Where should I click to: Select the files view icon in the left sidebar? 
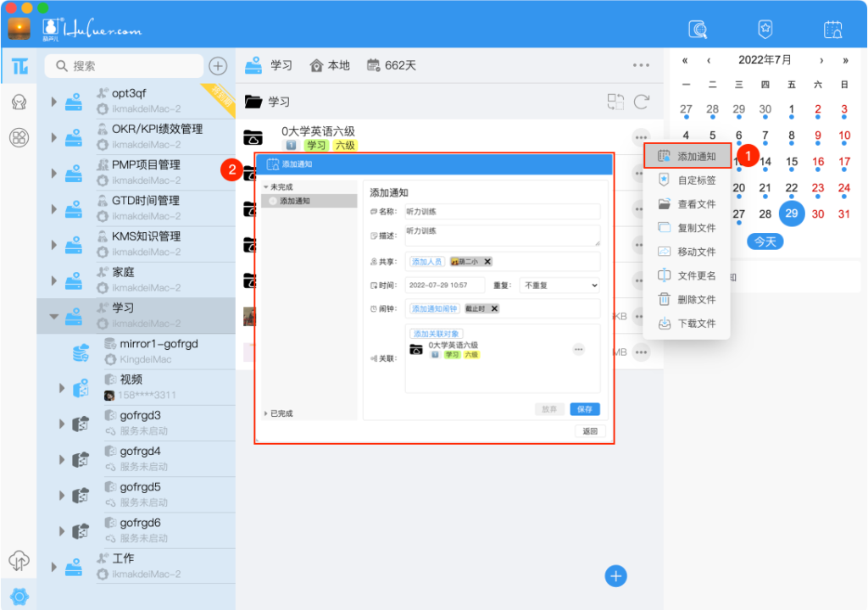point(19,66)
